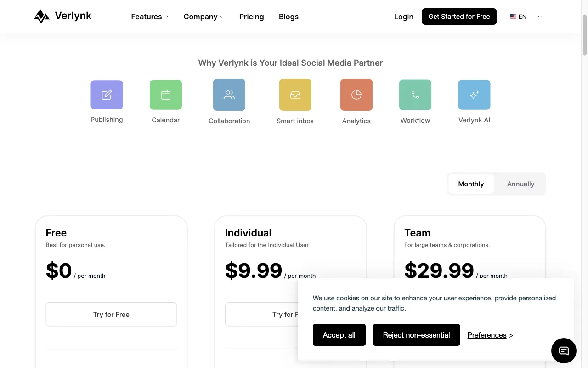
Task: Click the Analytics label text
Action: pyautogui.click(x=356, y=121)
